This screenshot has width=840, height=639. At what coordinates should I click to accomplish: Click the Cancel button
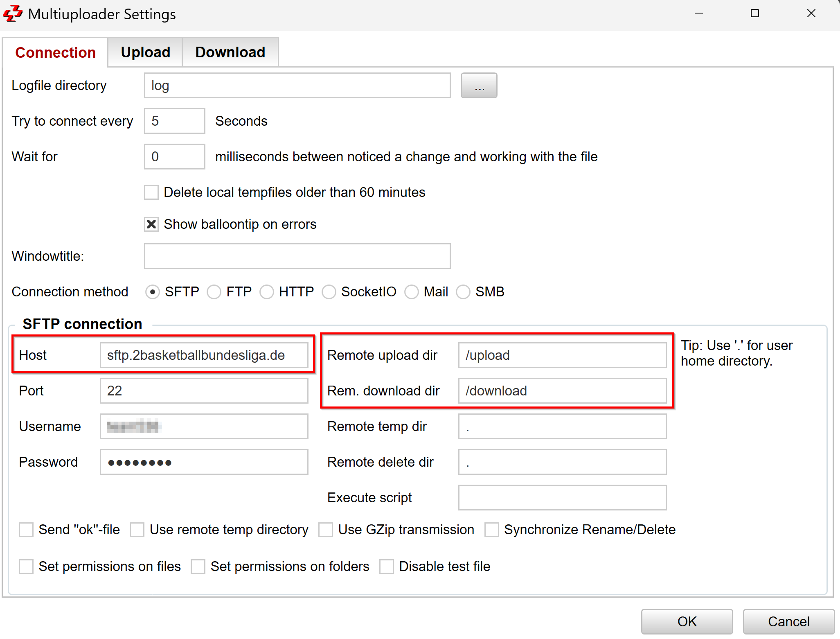coord(788,621)
